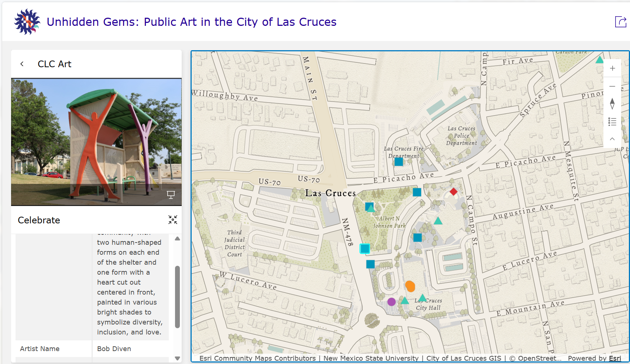
Task: Select blue square in Albert N Johnson Park
Action: [x=369, y=206]
